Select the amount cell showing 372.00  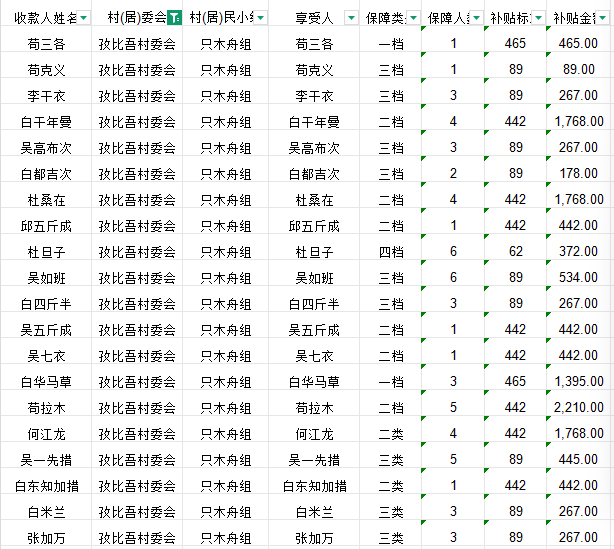[x=578, y=252]
